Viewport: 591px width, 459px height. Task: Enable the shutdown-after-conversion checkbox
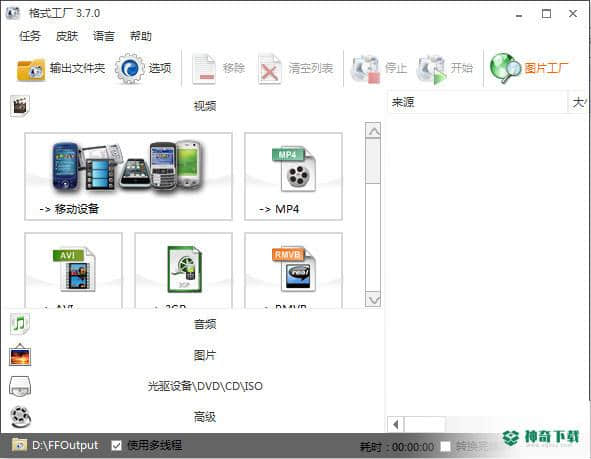[446, 447]
